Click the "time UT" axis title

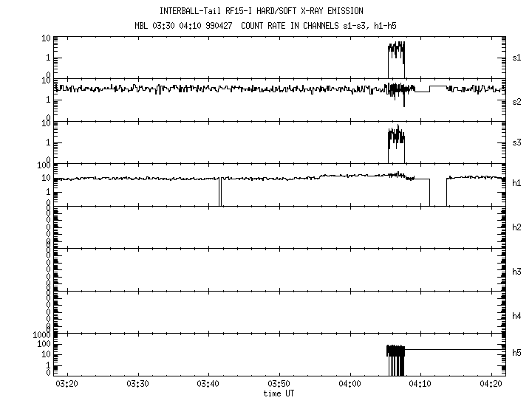point(279,393)
